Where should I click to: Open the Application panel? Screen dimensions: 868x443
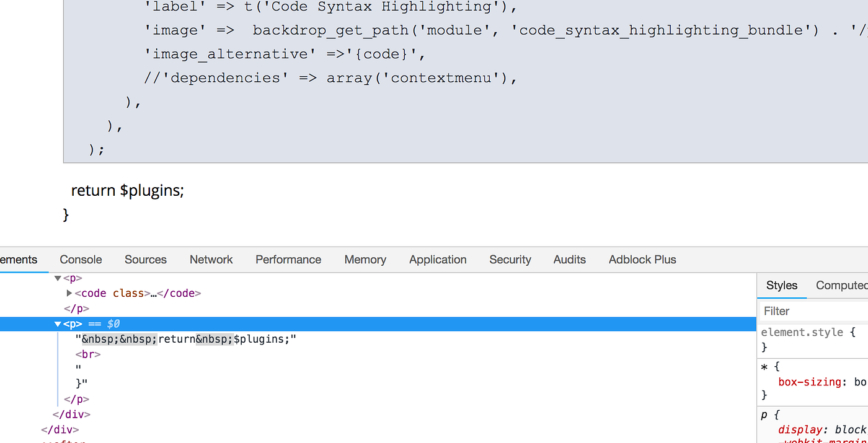coord(438,260)
